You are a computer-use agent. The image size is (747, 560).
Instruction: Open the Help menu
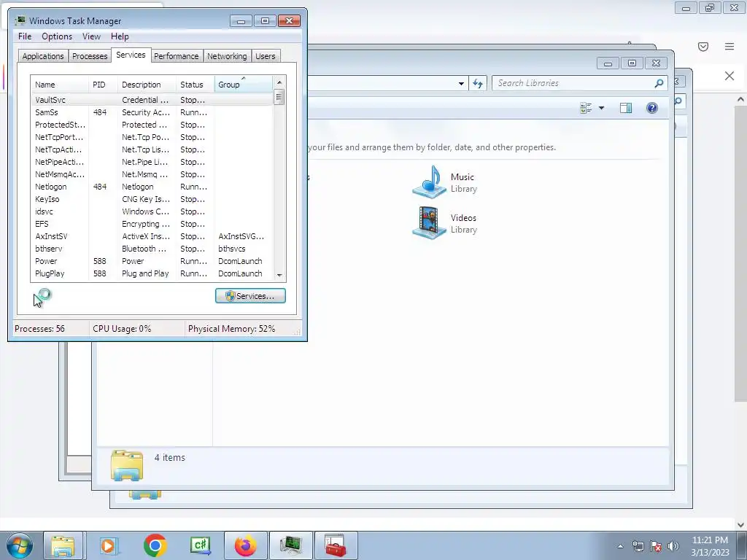pos(120,36)
